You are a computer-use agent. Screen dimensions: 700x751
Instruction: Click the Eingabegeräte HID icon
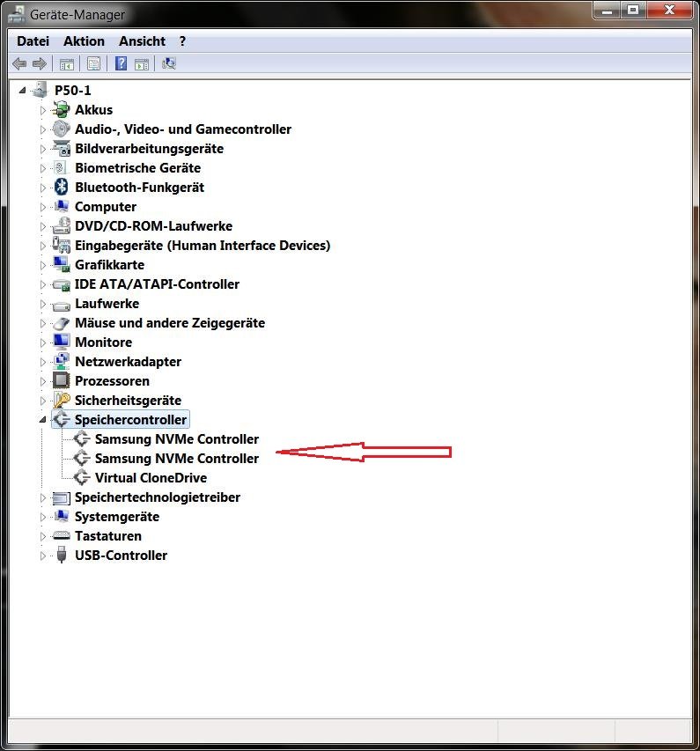click(x=61, y=246)
